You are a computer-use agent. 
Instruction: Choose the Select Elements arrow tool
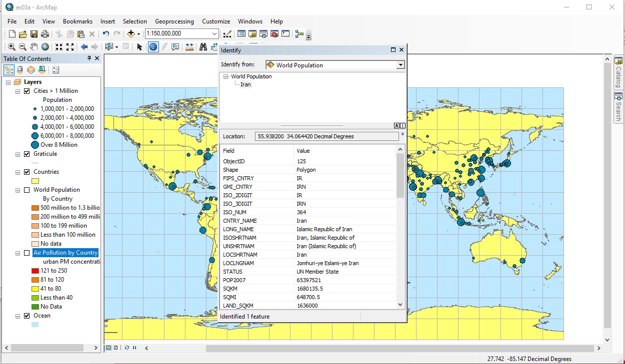[139, 47]
